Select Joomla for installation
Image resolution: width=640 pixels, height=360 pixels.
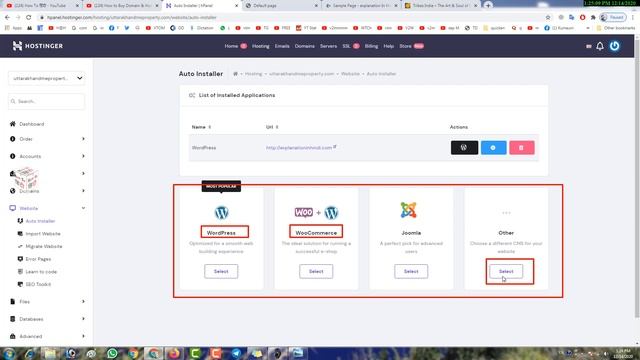[x=411, y=271]
